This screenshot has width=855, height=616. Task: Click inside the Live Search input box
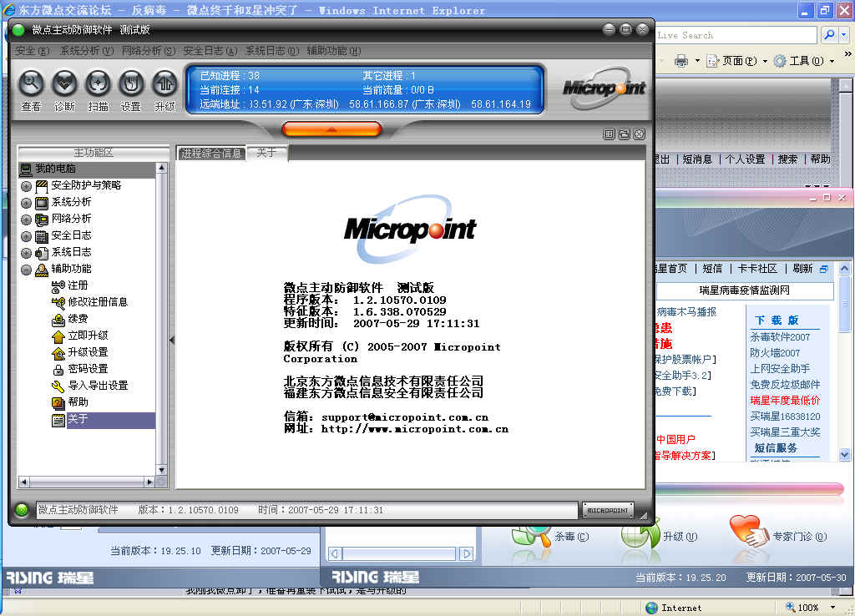(x=736, y=35)
